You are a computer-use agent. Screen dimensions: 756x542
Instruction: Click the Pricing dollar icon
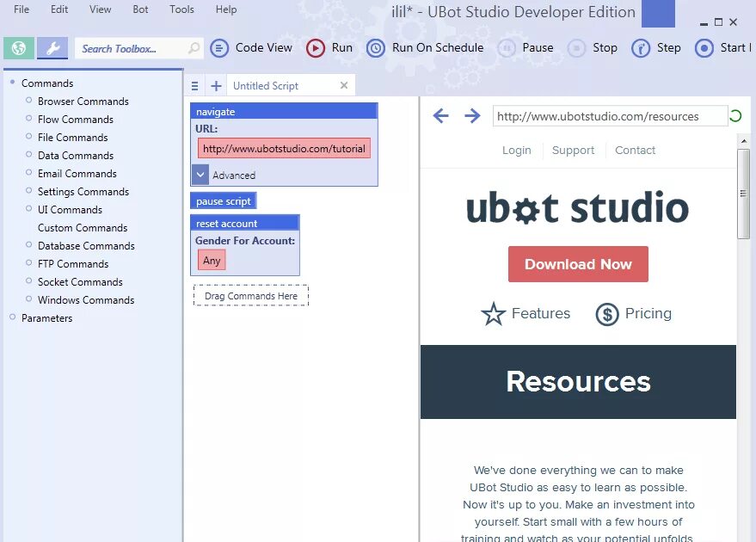pyautogui.click(x=607, y=314)
